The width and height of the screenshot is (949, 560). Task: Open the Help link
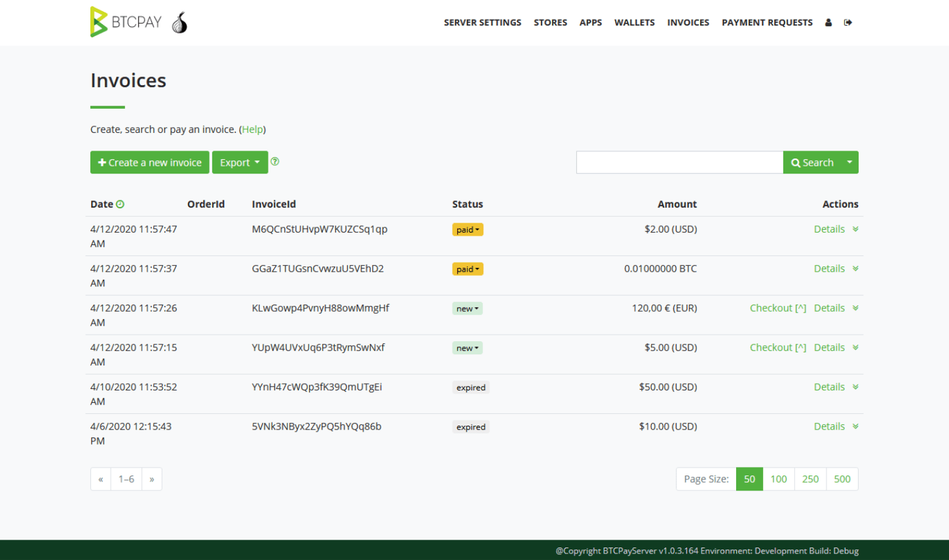click(252, 129)
